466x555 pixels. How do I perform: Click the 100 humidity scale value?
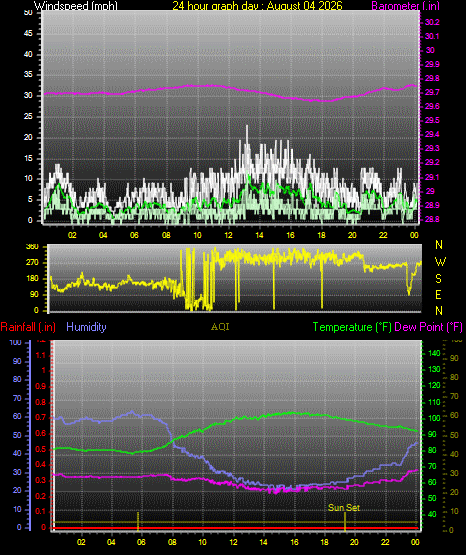(15, 342)
